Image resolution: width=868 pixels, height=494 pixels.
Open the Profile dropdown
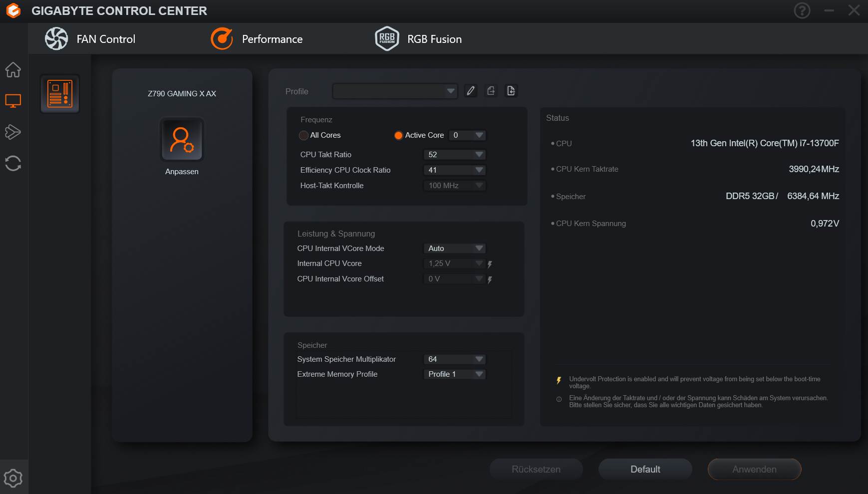tap(395, 91)
